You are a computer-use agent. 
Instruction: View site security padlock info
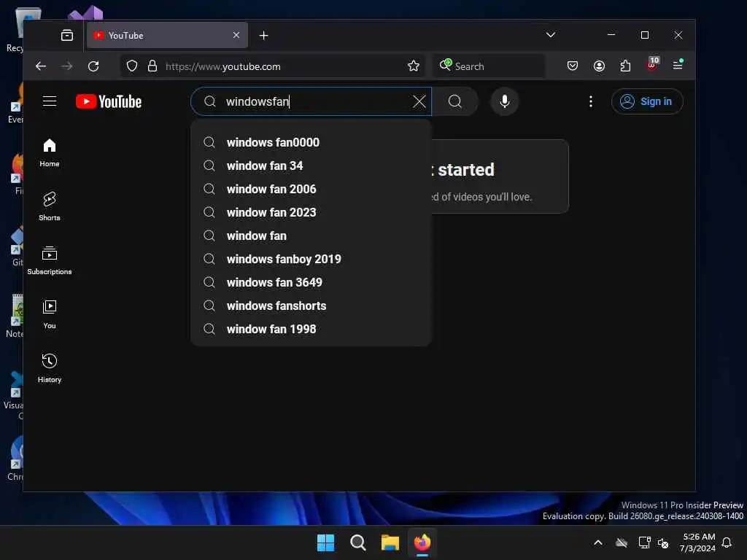(x=152, y=66)
